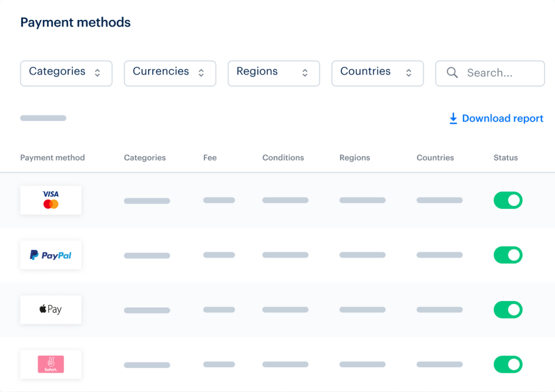The width and height of the screenshot is (555, 392).
Task: Sort by the Fee column header
Action: tap(210, 157)
